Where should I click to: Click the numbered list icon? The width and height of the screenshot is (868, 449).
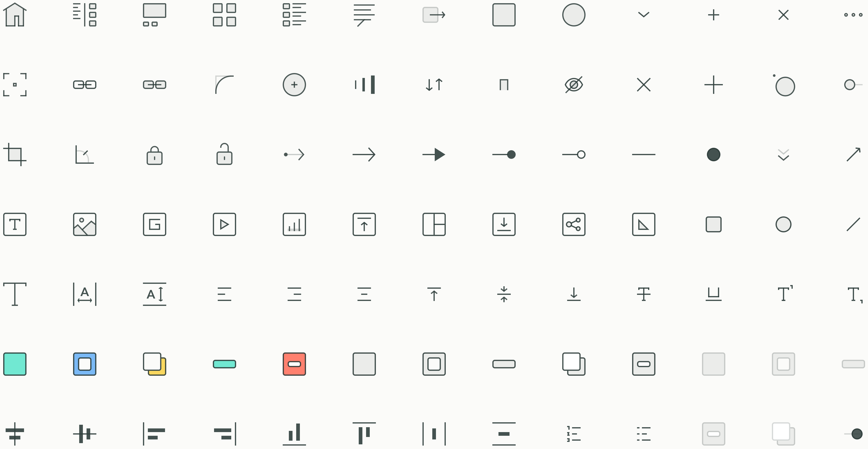pos(574,434)
